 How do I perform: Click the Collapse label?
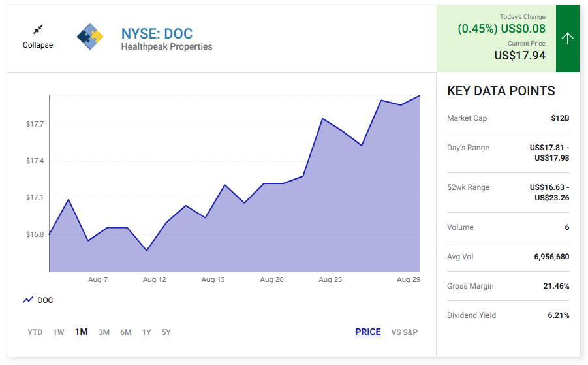pyautogui.click(x=38, y=45)
